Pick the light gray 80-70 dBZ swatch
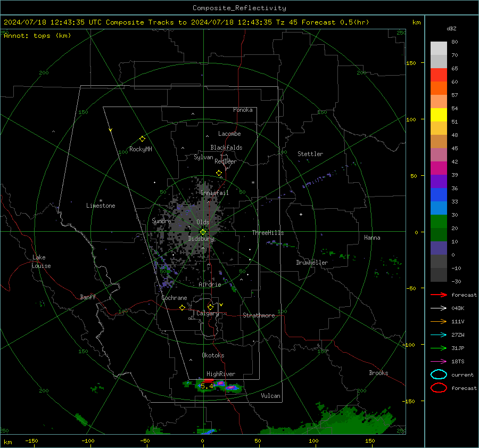This screenshot has height=448, width=479. pos(439,48)
